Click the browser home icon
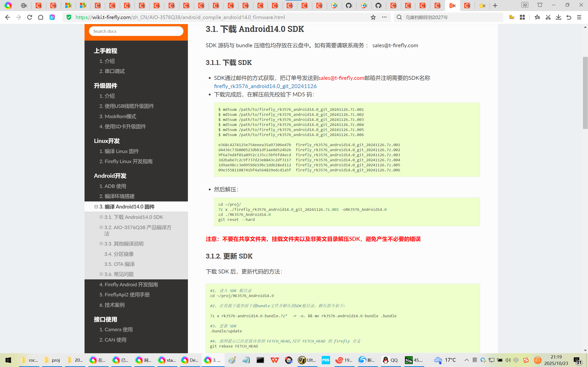The width and height of the screenshot is (588, 367). [x=41, y=17]
